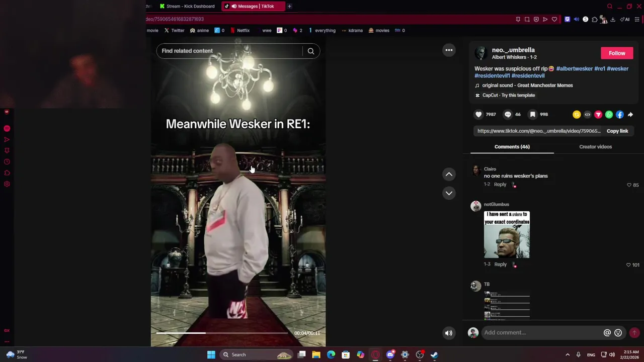This screenshot has height=362, width=644.
Task: Open the Twitter bookmark
Action: point(174,30)
